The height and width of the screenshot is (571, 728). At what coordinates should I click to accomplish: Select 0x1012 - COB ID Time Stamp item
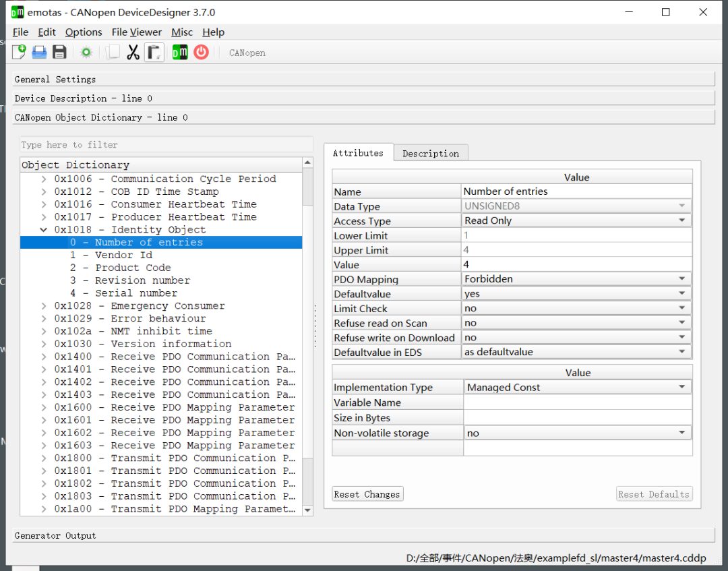pos(136,191)
